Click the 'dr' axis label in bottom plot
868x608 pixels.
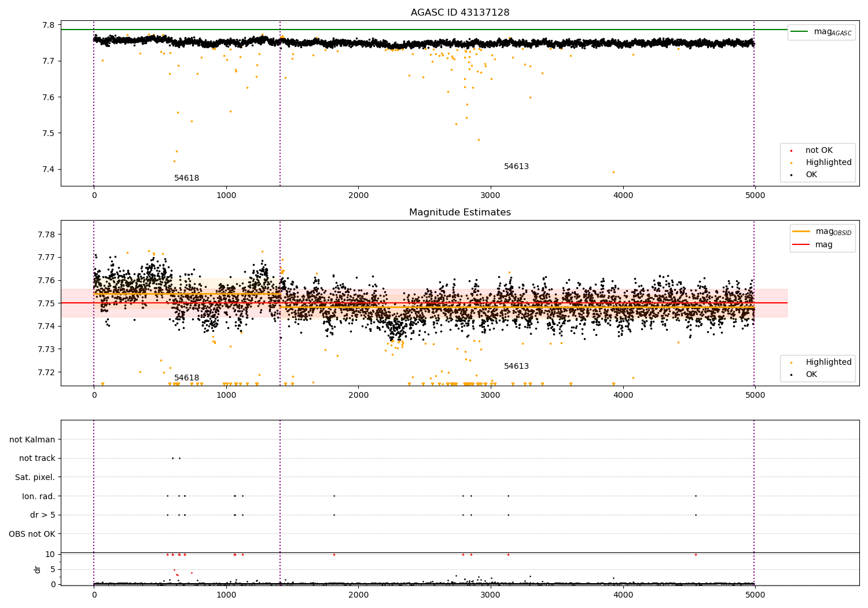(x=38, y=569)
